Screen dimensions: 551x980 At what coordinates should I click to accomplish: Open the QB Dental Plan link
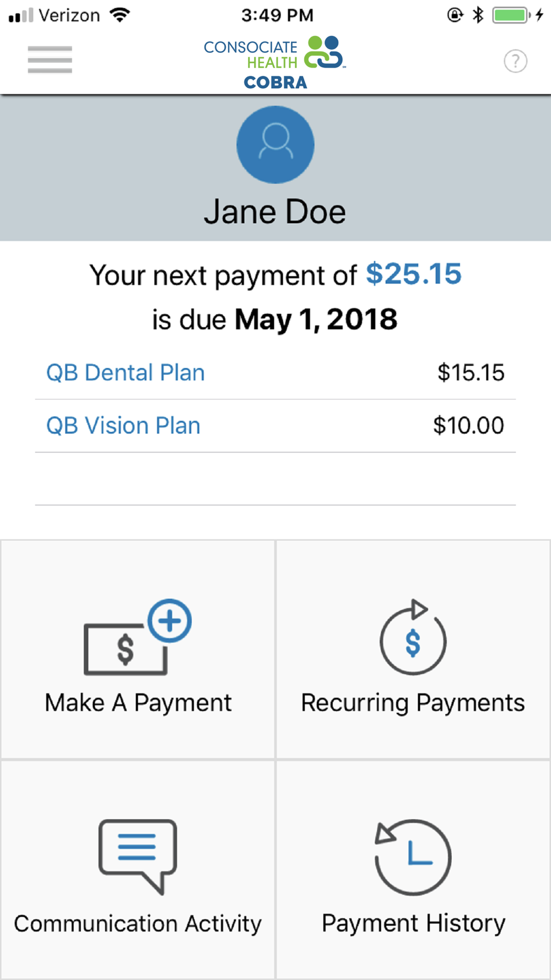pos(126,373)
